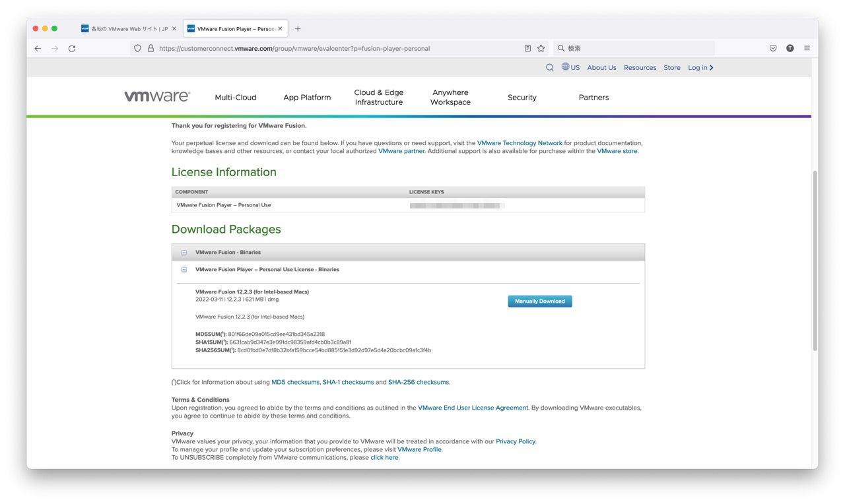Open the Pocket save icon

(x=773, y=48)
